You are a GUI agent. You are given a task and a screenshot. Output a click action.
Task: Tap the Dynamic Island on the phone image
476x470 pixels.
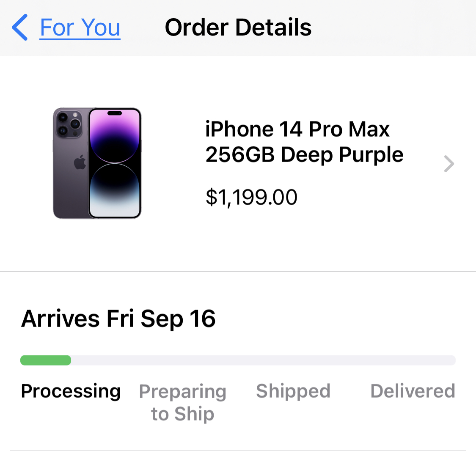point(115,113)
